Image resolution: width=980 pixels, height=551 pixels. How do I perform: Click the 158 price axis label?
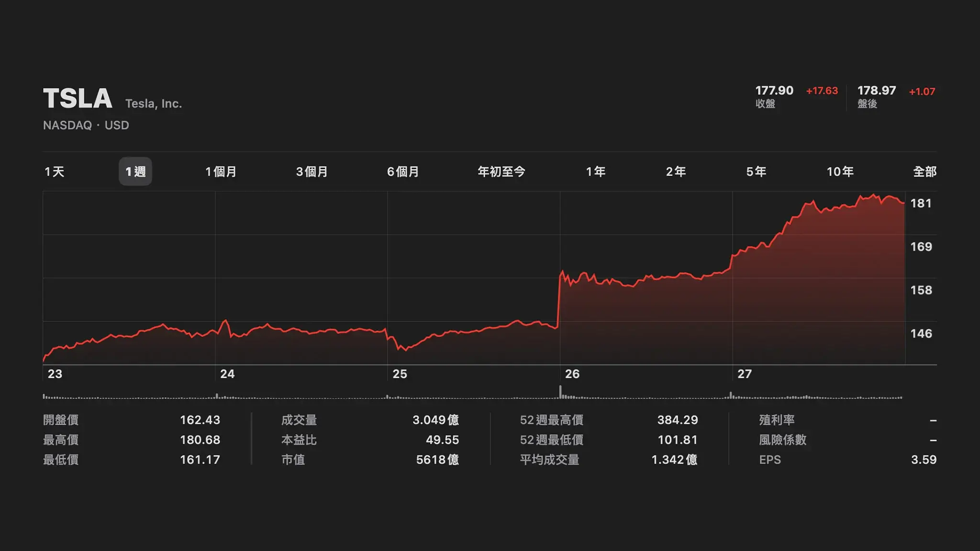pos(921,290)
